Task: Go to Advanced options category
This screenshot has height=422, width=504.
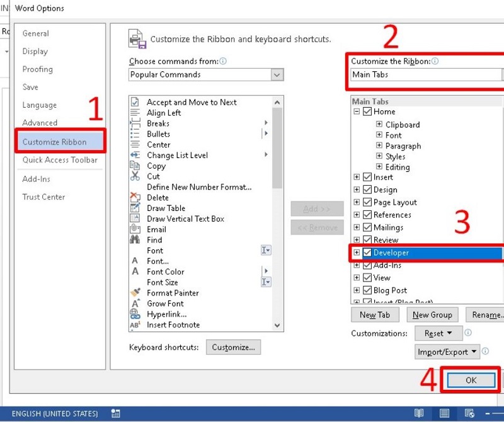Action: 40,123
